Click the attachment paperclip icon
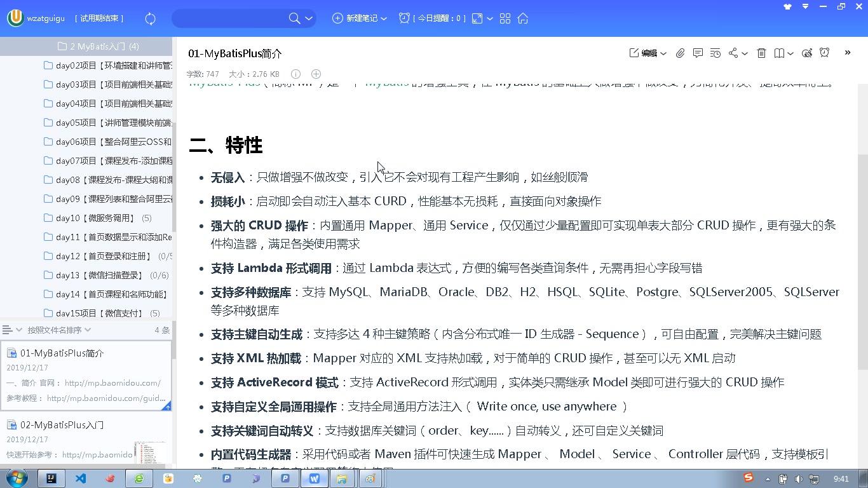Viewport: 868px width, 488px height. pyautogui.click(x=680, y=53)
